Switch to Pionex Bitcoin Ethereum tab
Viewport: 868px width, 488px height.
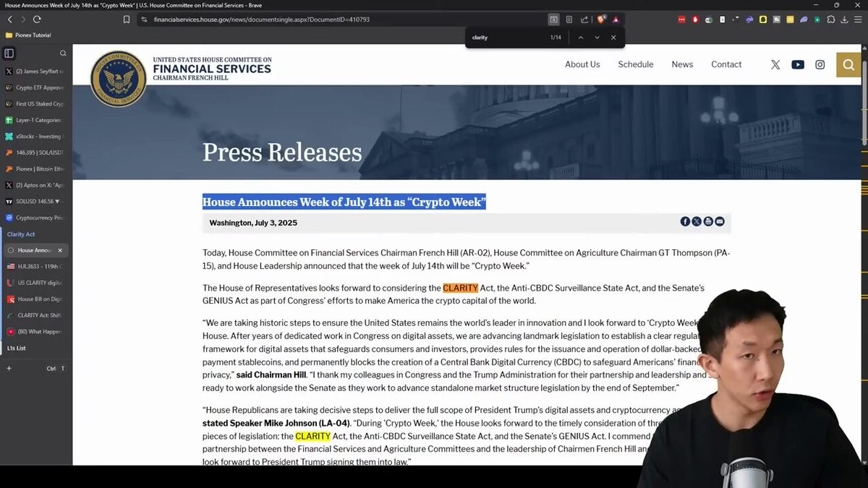click(35, 168)
